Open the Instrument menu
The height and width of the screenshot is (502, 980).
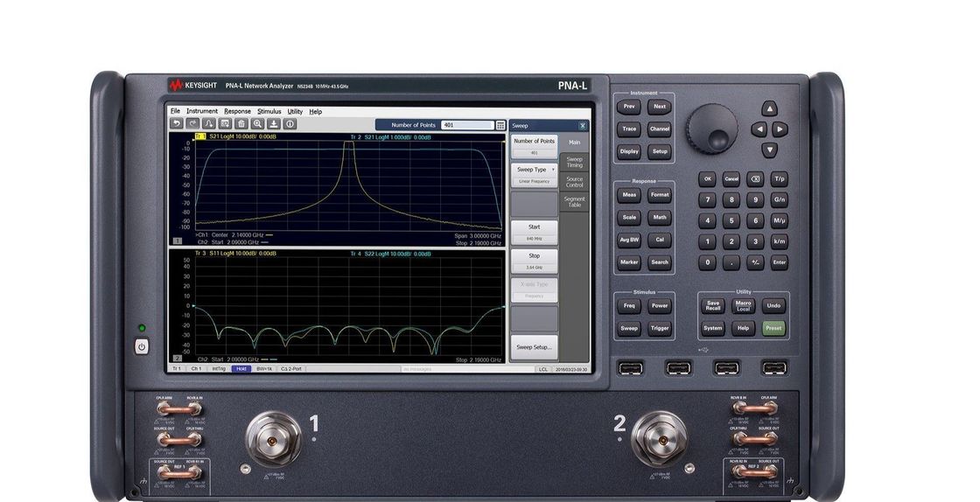pos(202,111)
